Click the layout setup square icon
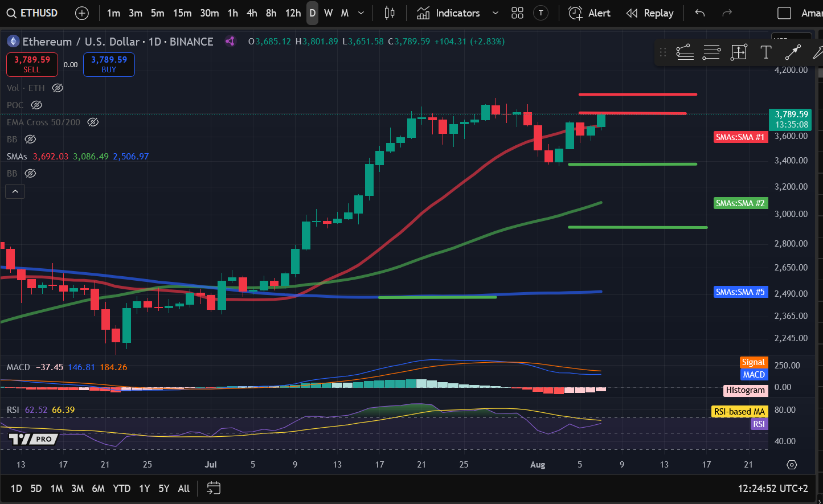The width and height of the screenshot is (823, 504). [x=784, y=13]
